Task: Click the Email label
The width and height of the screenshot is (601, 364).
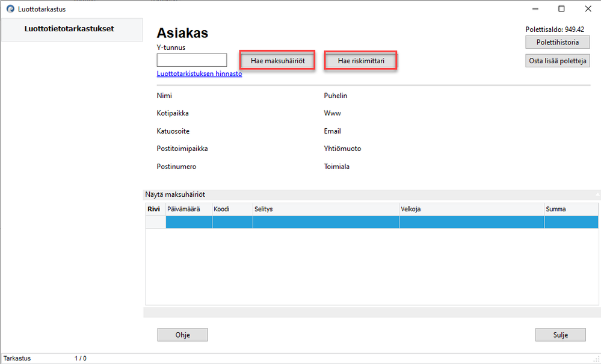Action: tap(332, 131)
